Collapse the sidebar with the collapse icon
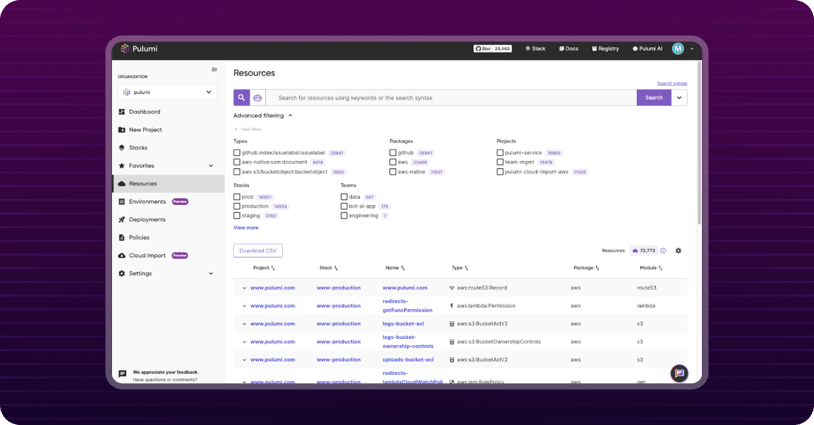This screenshot has width=814, height=425. click(x=214, y=70)
